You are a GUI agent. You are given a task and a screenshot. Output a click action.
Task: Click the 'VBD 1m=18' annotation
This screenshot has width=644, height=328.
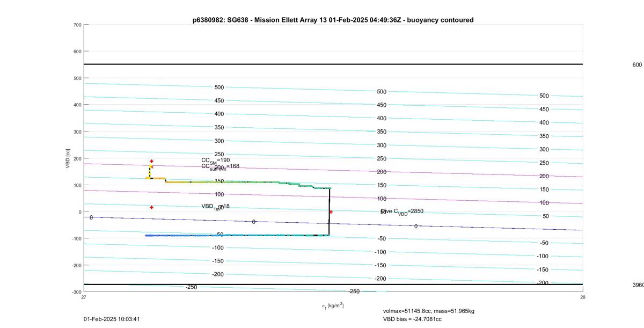215,207
